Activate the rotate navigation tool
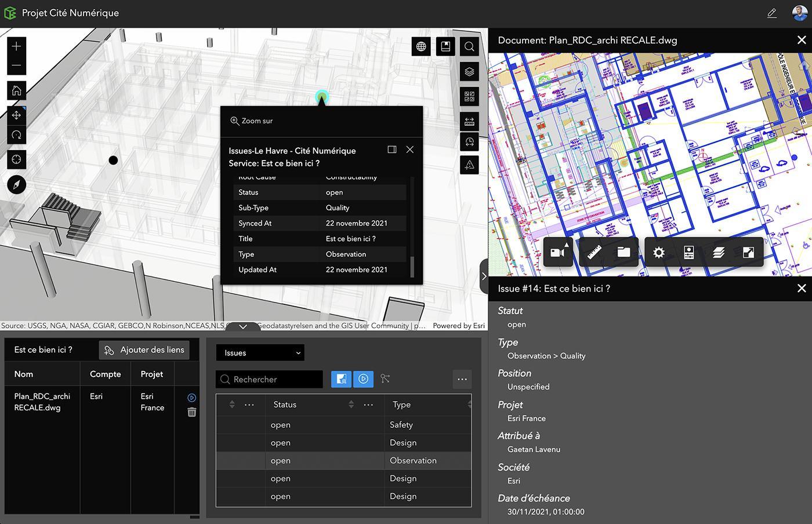Viewport: 812px width, 524px height. (x=16, y=134)
